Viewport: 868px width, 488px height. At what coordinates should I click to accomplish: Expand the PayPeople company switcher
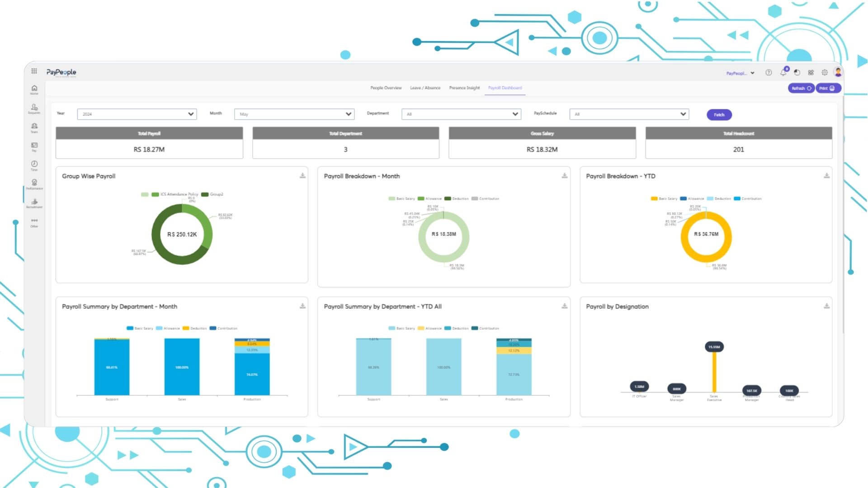coord(740,73)
